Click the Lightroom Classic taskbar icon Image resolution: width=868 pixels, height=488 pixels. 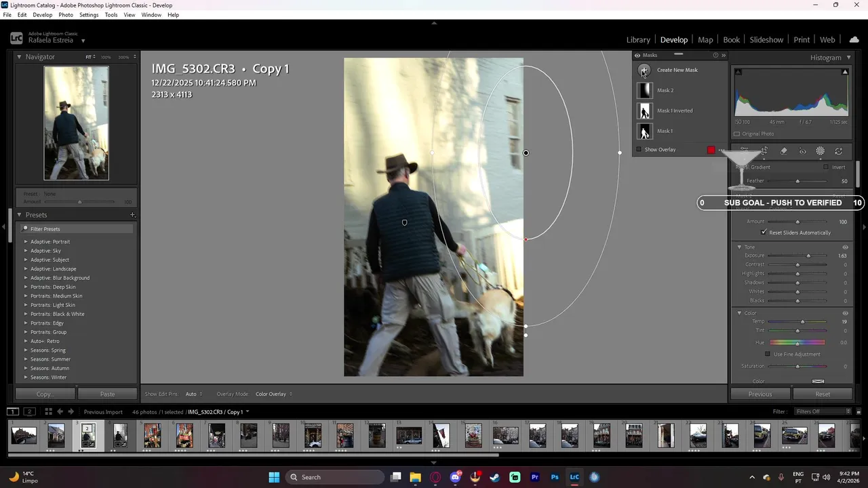[574, 477]
